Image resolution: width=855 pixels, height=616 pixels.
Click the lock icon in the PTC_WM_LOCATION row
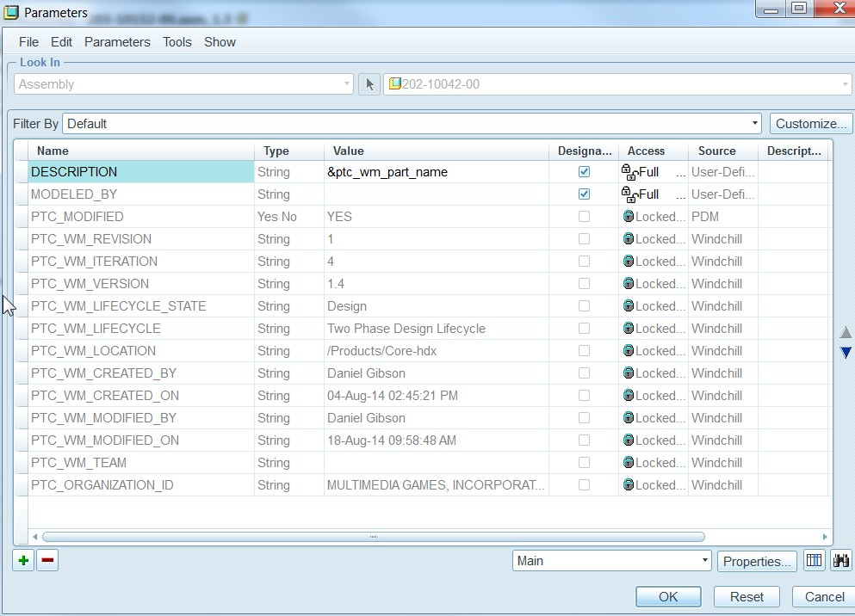629,351
